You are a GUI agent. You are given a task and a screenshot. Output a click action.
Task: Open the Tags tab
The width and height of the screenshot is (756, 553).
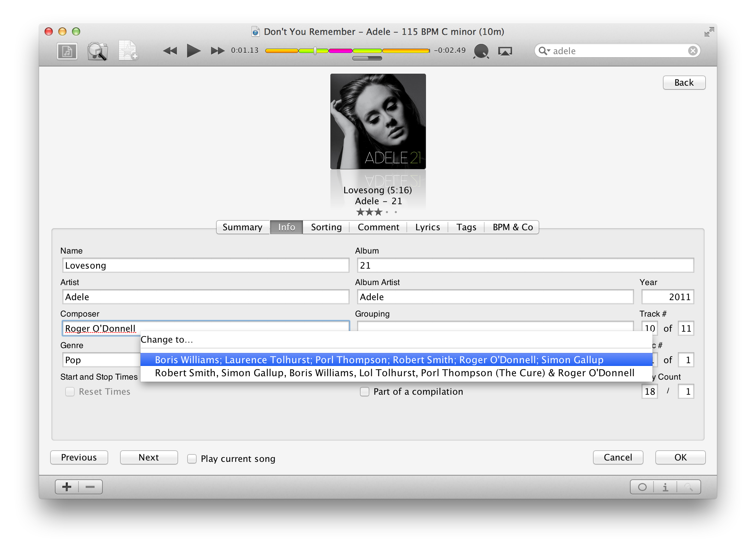(466, 227)
